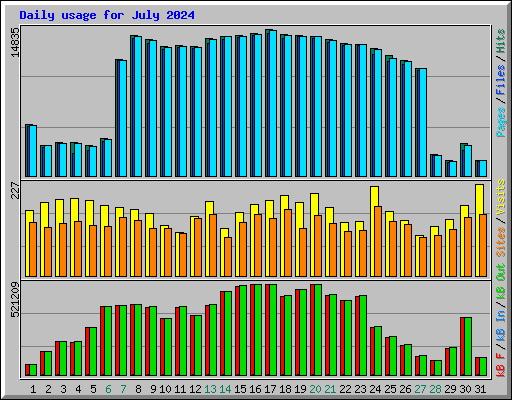Click the day 24 green kB bar
Image resolution: width=512 pixels, height=400 pixels.
coord(378,351)
